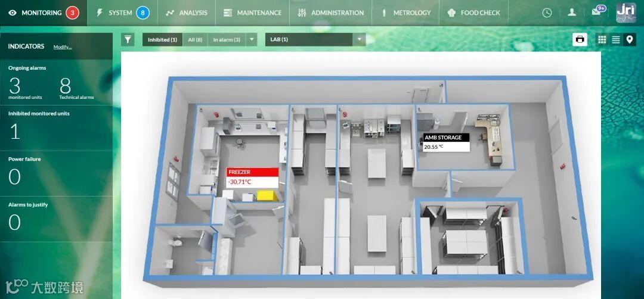Viewport: 644px width, 299px height.
Task: Click the JRI logo
Action: pos(626,13)
